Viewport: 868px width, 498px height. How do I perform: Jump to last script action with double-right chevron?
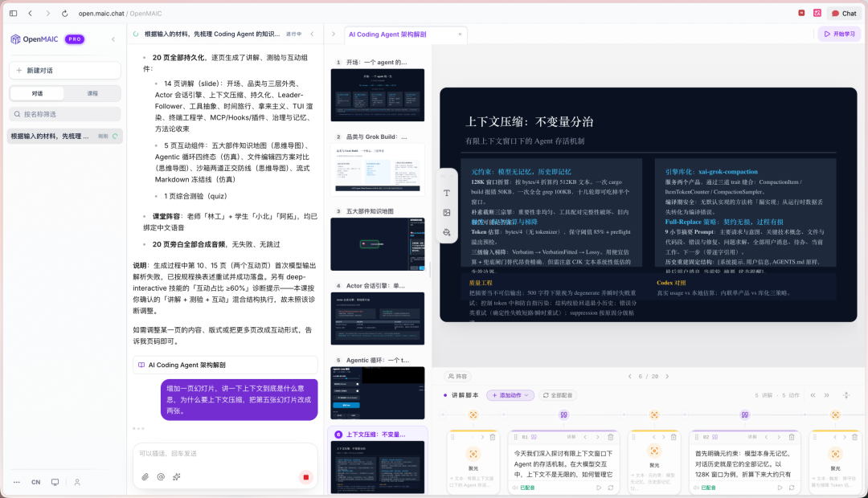click(x=826, y=395)
